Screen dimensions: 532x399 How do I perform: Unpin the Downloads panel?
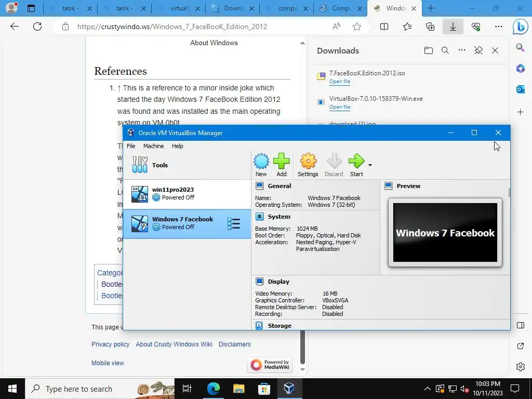(x=478, y=50)
